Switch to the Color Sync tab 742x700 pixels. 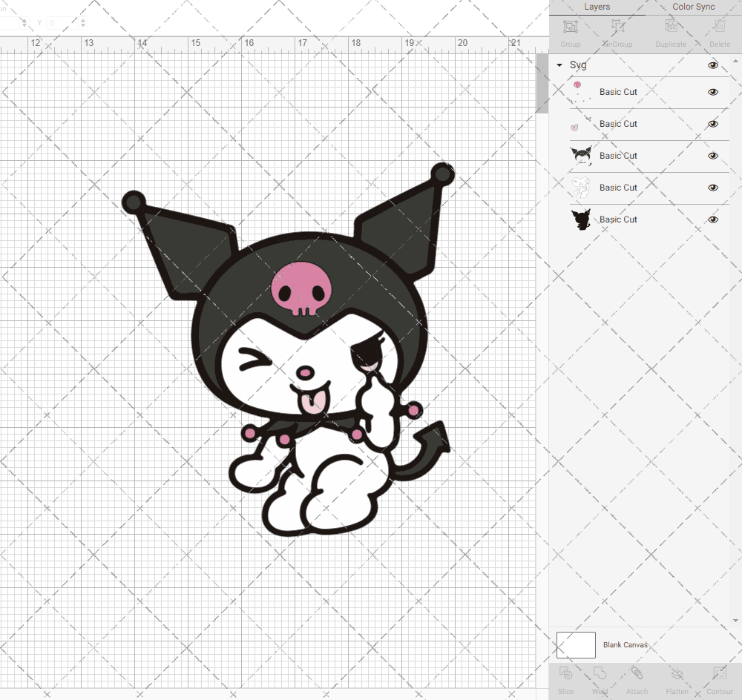click(x=693, y=7)
